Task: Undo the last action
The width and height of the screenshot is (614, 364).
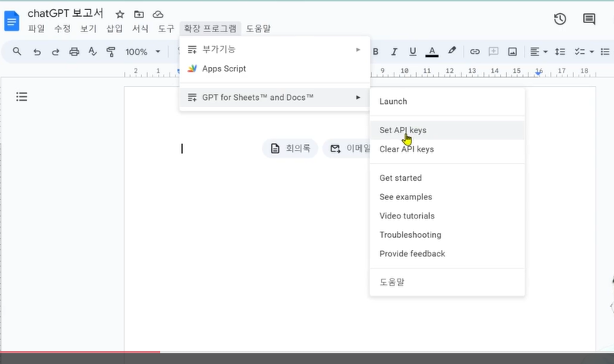Action: 37,52
